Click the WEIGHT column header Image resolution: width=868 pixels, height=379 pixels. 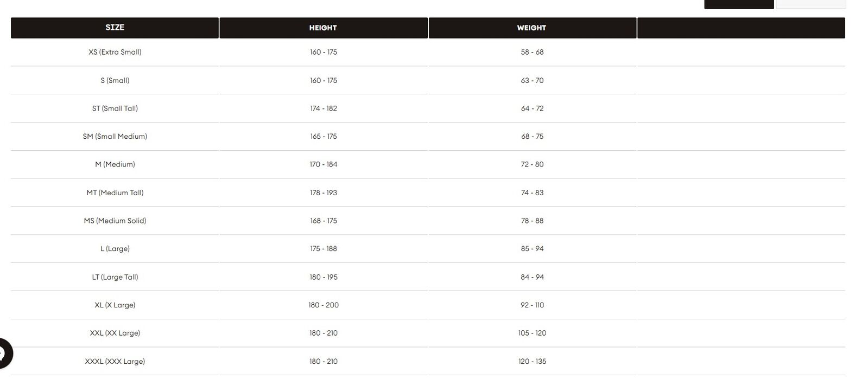point(532,28)
